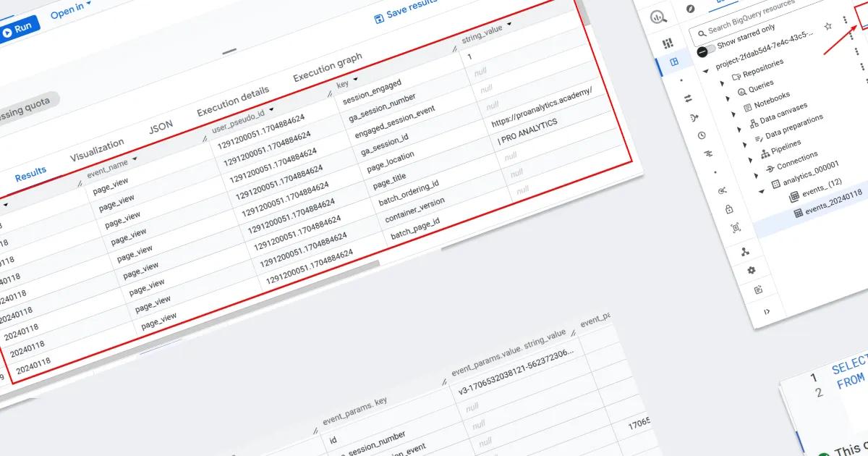The width and height of the screenshot is (868, 456).
Task: Click the data transfers arrows icon
Action: (x=688, y=98)
